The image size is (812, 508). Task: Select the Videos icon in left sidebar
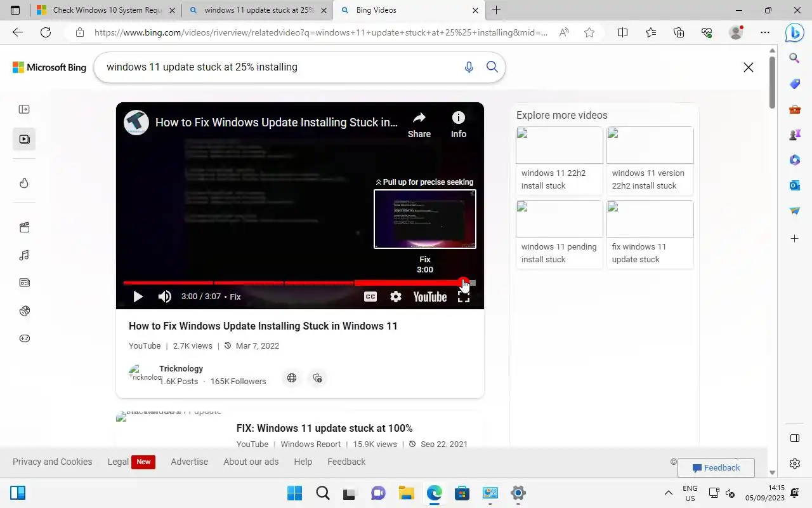24,139
